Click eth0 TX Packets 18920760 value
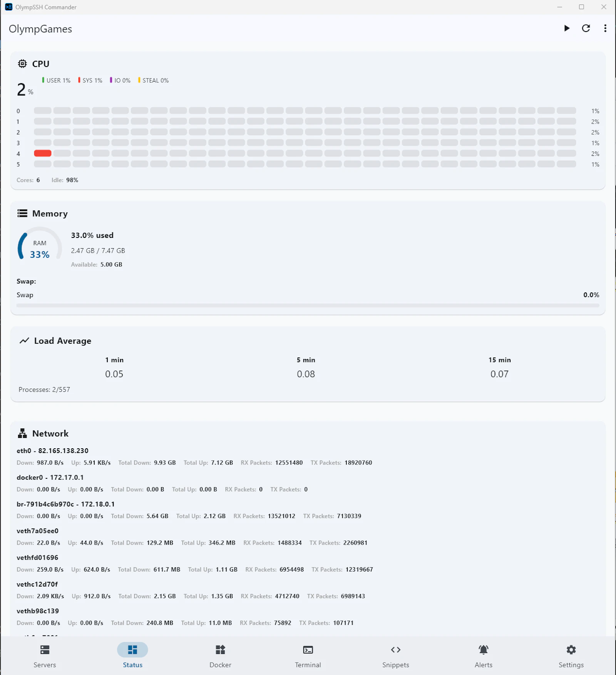The image size is (616, 675). (x=358, y=463)
